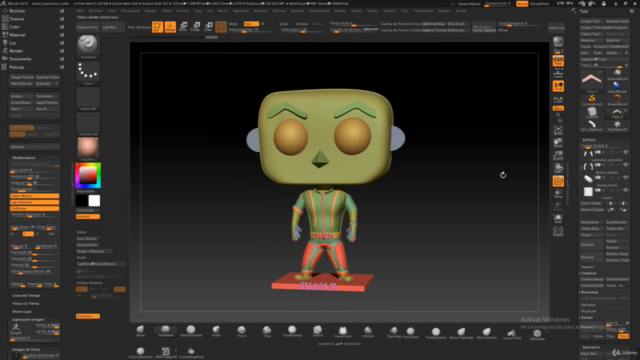Expand the Brochas palette
The height and width of the screenshot is (360, 640).
pos(17,11)
